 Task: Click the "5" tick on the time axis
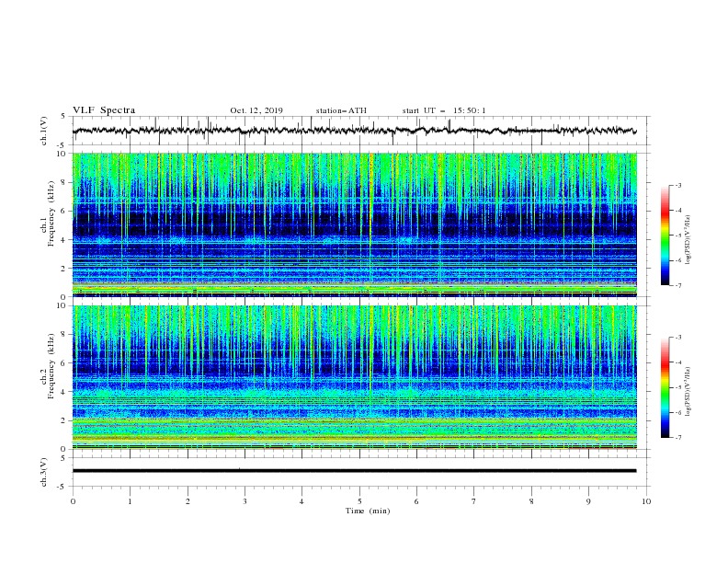click(x=359, y=501)
